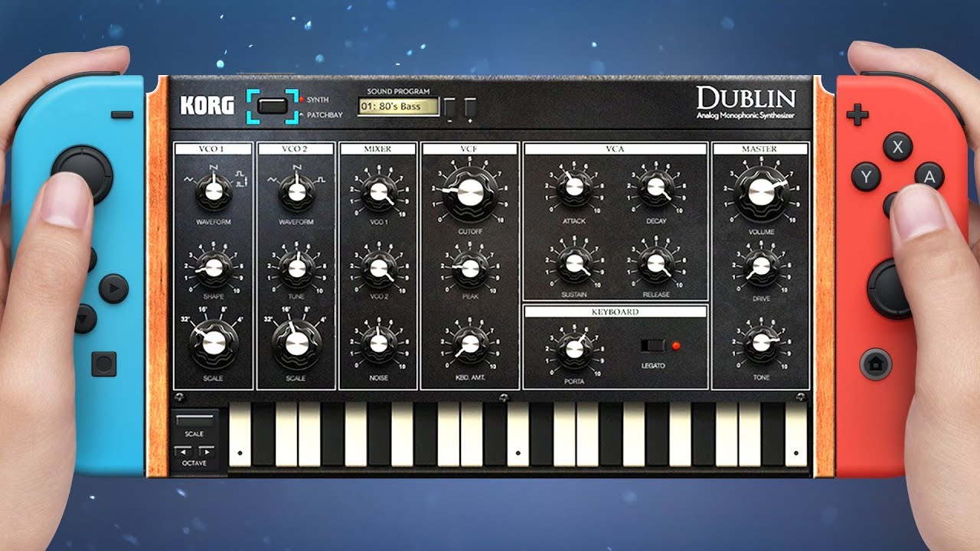Click the VCO 2 Tune knob

(x=296, y=268)
